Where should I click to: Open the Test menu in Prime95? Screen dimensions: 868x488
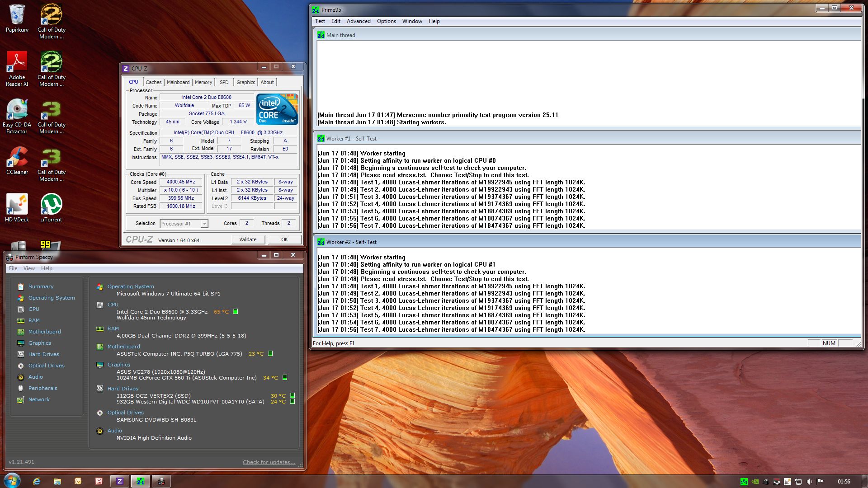pos(320,21)
